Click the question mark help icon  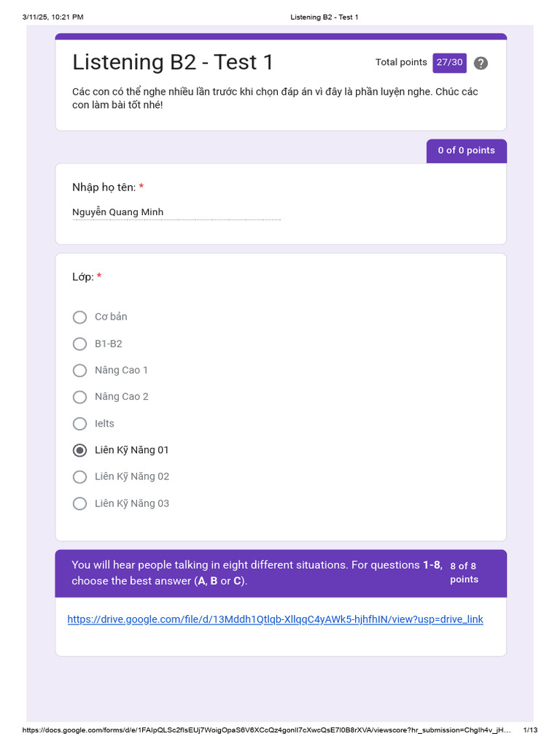click(481, 63)
